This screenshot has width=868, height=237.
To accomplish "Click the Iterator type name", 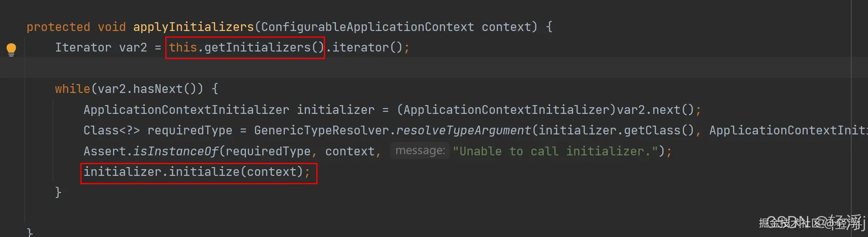I will (x=83, y=47).
